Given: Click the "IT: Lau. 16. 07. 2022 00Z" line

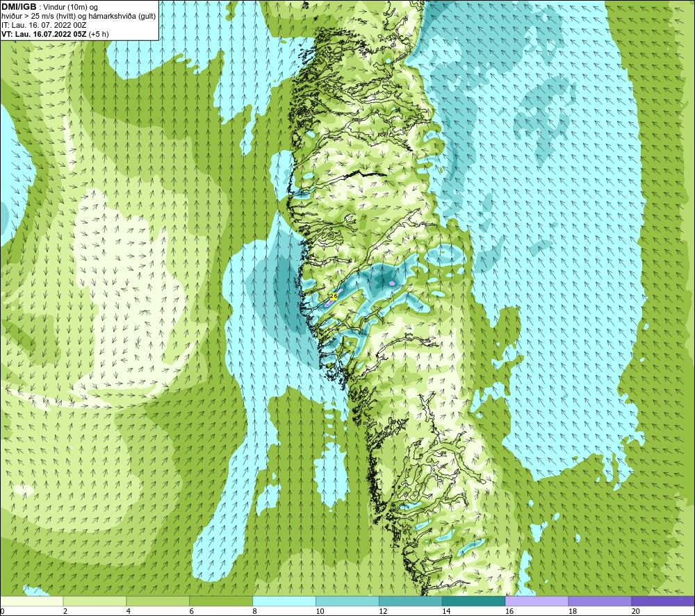Looking at the screenshot, I should pyautogui.click(x=44, y=25).
